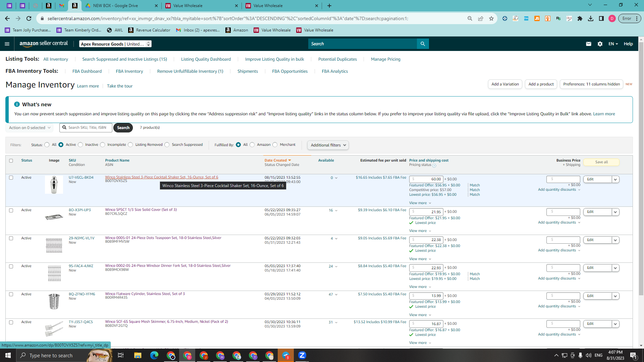
Task: Click the Windows Start button
Action: click(8, 355)
